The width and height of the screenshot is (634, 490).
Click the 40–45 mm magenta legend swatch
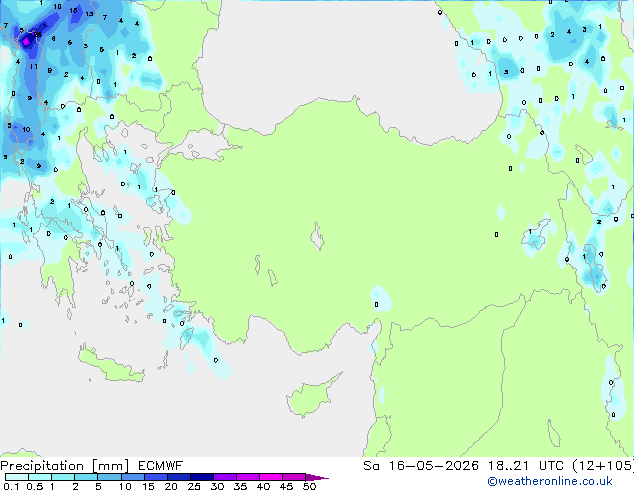[x=271, y=477]
